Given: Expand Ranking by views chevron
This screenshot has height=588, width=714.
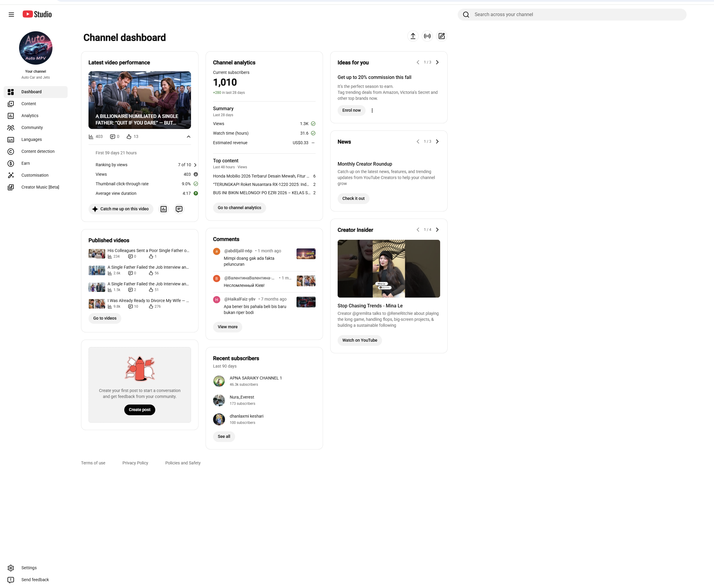Looking at the screenshot, I should 195,165.
